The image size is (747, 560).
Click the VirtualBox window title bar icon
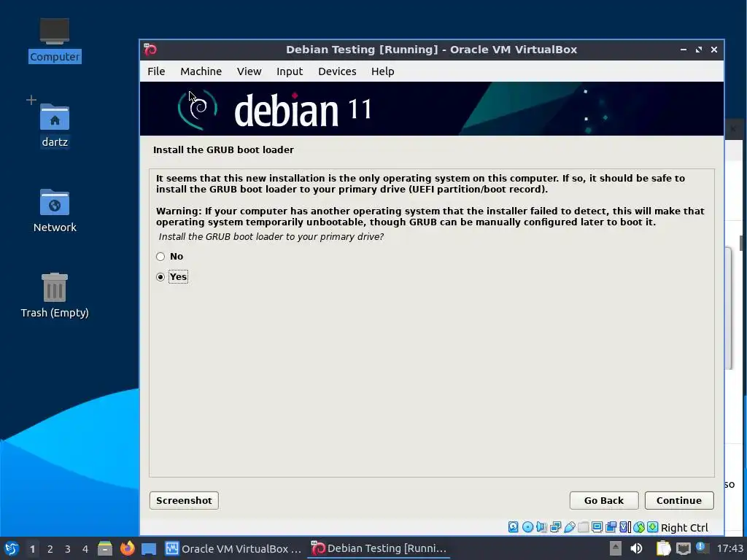[x=150, y=50]
